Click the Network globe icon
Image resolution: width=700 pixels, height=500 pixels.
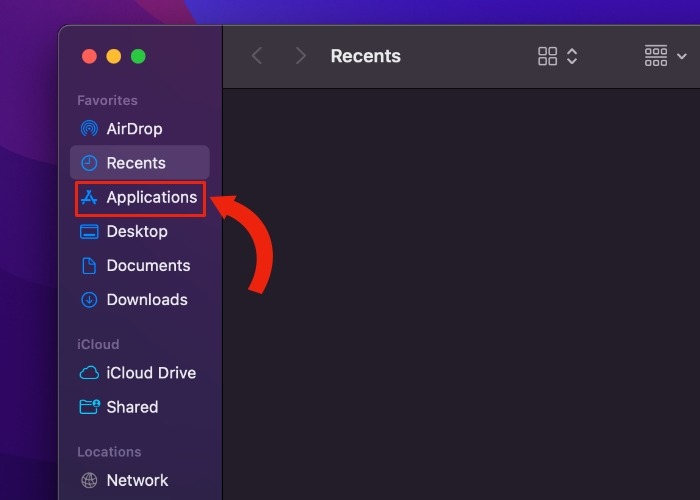point(89,481)
